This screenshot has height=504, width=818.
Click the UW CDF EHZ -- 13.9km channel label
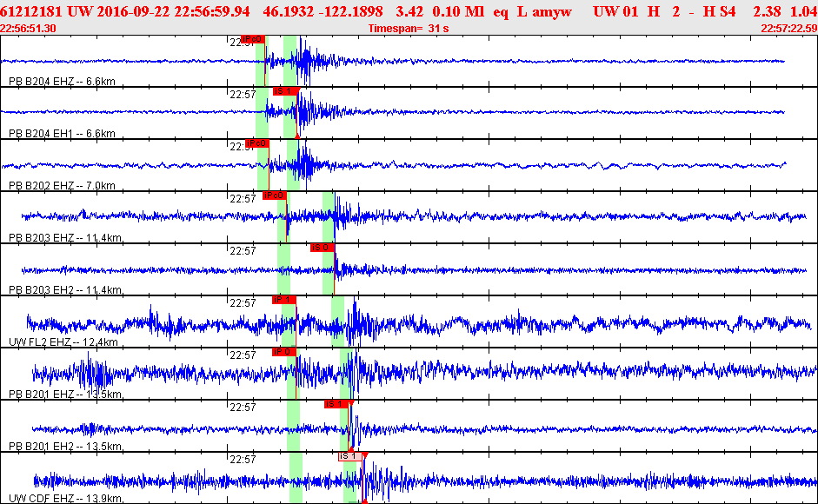coord(66,499)
